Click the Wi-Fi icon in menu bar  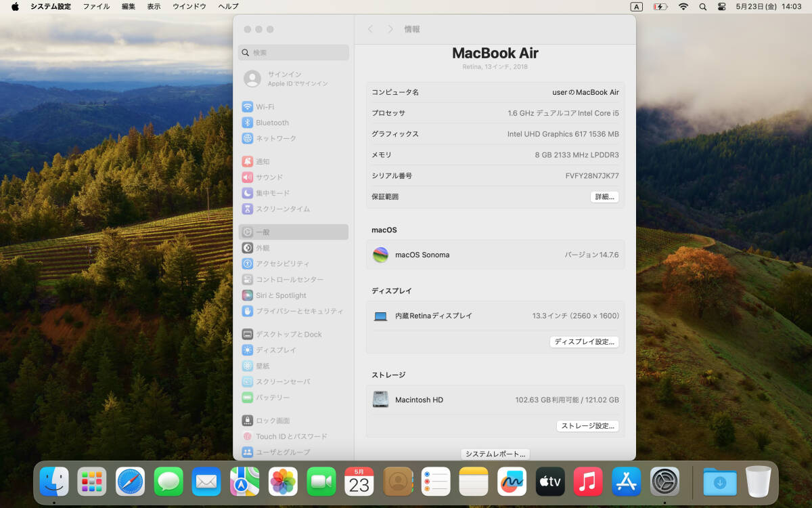click(683, 6)
